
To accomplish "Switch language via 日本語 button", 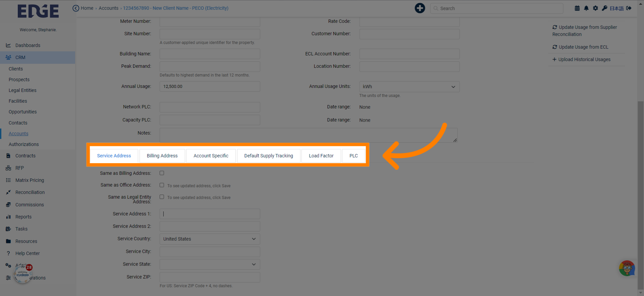I will pos(616,8).
